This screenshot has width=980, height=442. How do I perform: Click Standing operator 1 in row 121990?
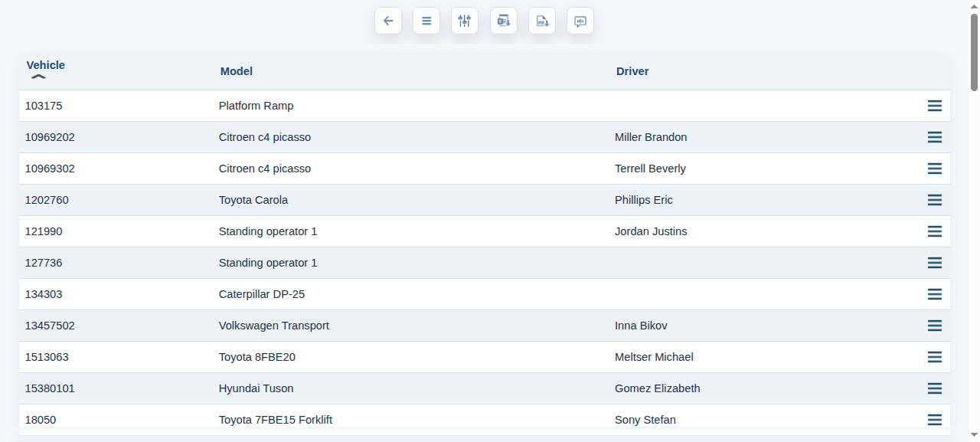tap(268, 231)
